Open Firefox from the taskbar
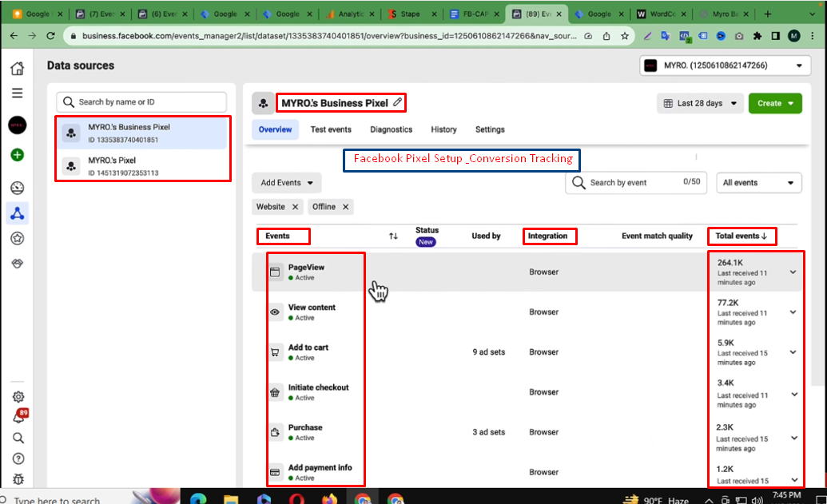The image size is (827, 504). [x=329, y=498]
